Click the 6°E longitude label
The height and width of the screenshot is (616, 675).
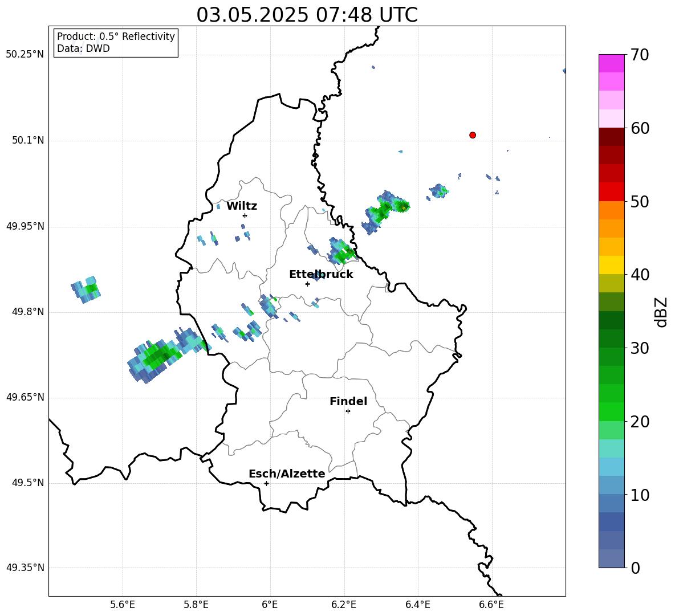tap(270, 605)
